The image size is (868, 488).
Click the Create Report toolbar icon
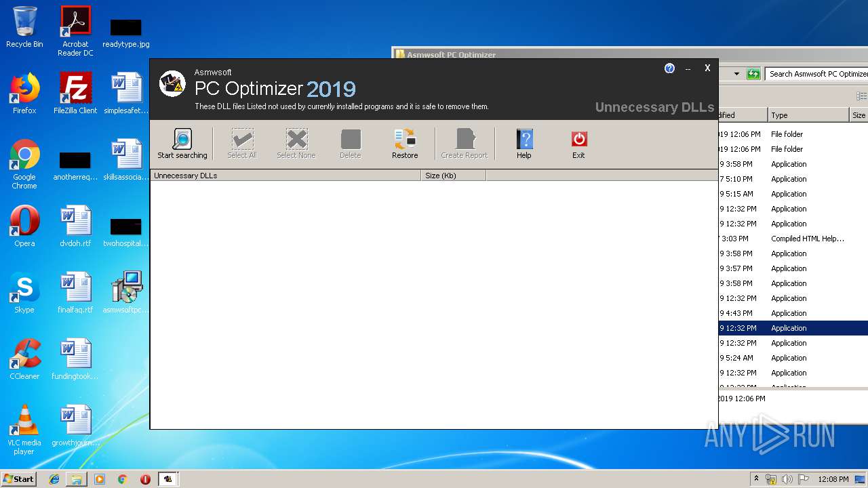(465, 144)
